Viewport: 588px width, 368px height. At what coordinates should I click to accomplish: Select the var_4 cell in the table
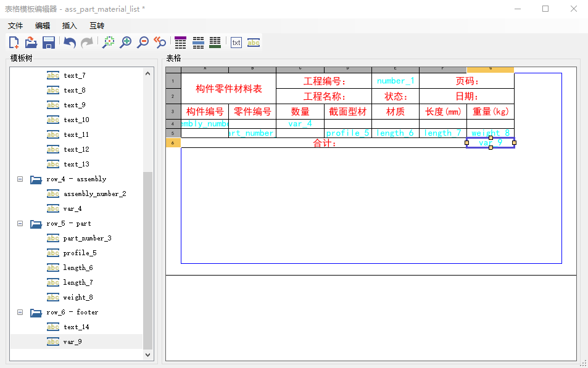300,124
